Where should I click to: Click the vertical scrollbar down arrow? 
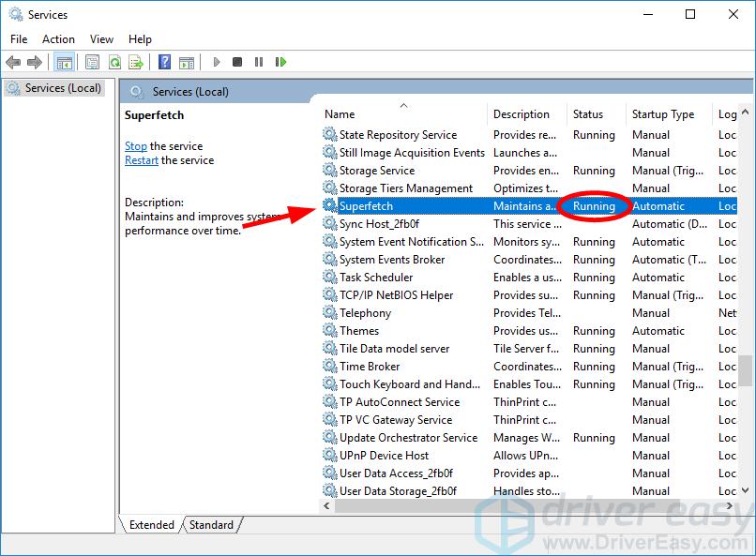(x=746, y=490)
